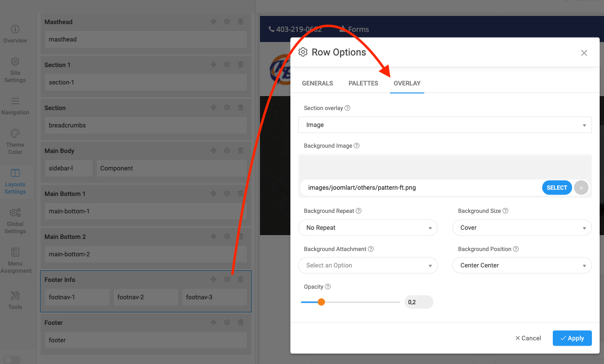Image resolution: width=604 pixels, height=364 pixels.
Task: Open Global Settings in sidebar
Action: pos(15,220)
